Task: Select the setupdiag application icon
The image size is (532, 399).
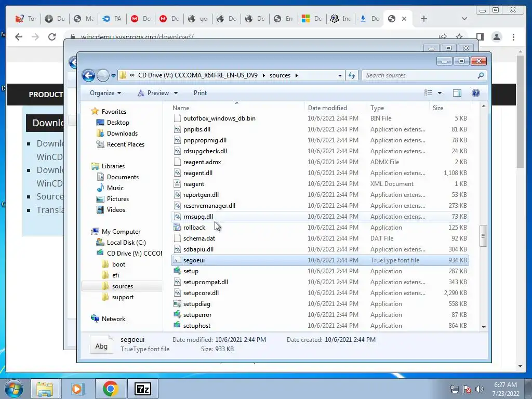Action: click(177, 303)
